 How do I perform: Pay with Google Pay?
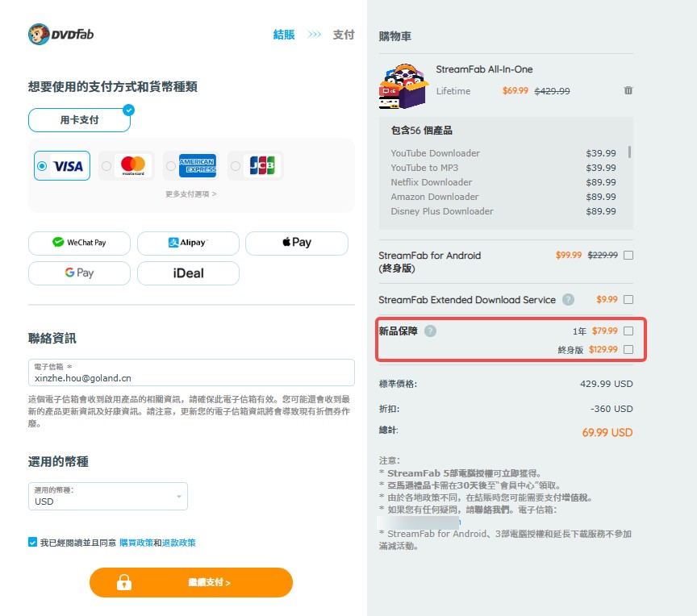point(80,273)
